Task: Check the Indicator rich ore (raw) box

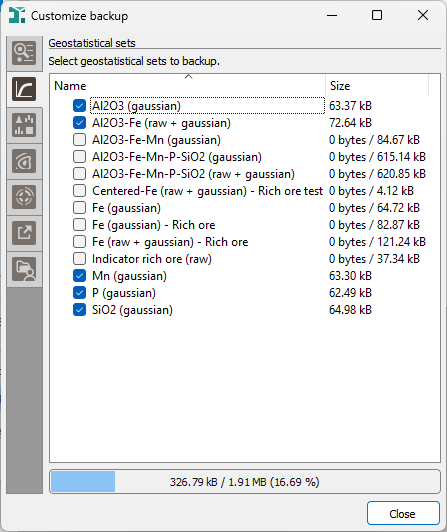Action: pyautogui.click(x=79, y=259)
